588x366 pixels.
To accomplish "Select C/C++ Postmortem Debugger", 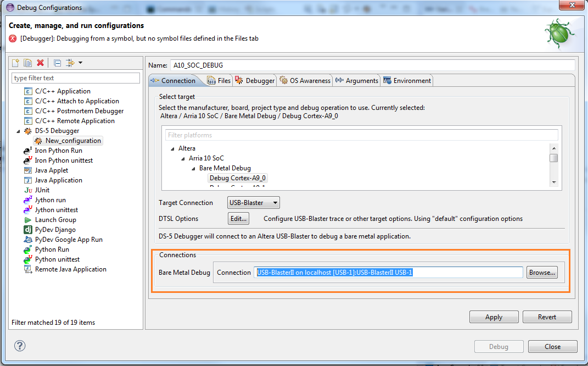I will [79, 111].
